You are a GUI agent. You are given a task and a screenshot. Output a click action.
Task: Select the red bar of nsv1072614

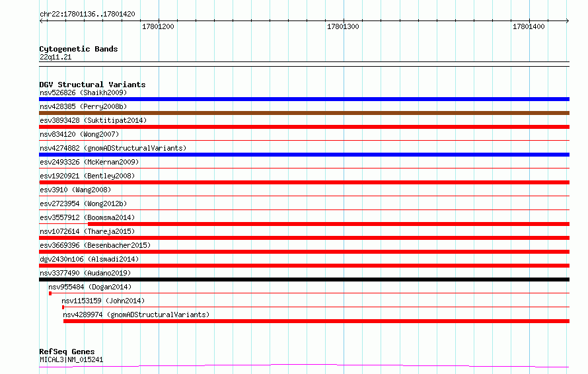304,238
